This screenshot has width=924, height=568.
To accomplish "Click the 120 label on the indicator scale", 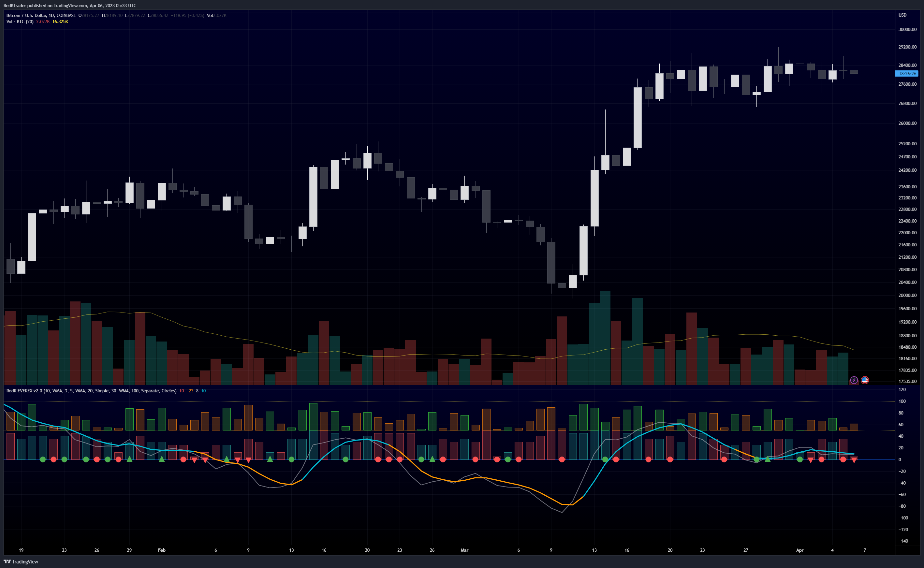I will (902, 389).
